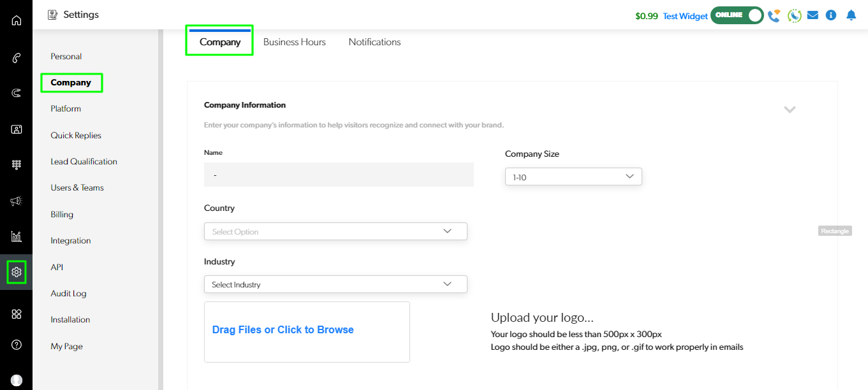Viewport: 868px width, 390px height.
Task: Click the megaphone campaigns icon
Action: pos(17,201)
